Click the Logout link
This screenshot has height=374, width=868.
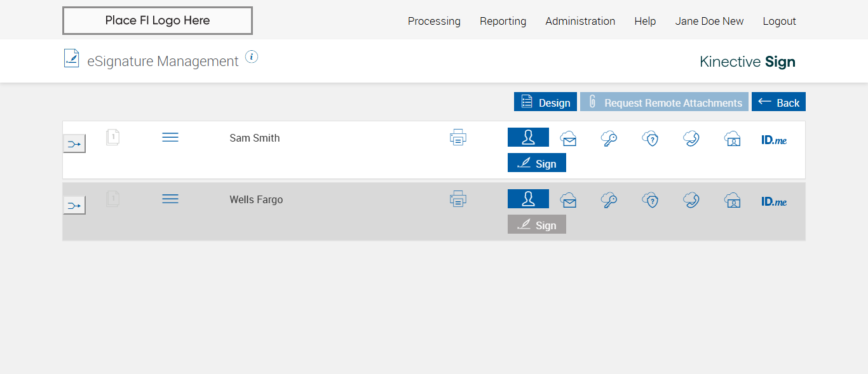tap(779, 21)
